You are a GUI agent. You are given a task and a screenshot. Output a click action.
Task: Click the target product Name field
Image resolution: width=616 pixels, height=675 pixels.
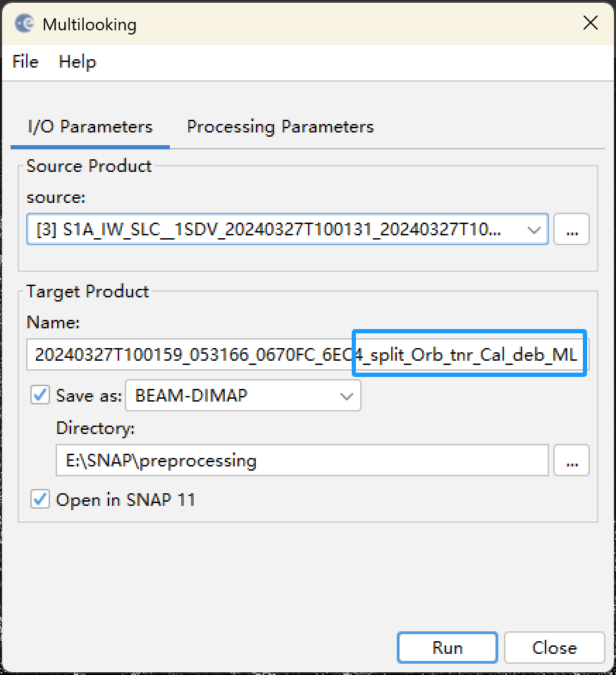(307, 354)
